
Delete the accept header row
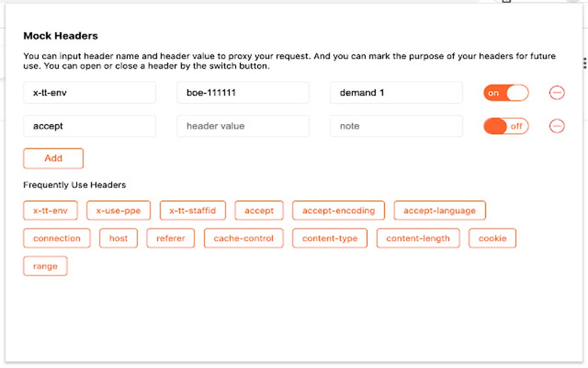coord(556,126)
